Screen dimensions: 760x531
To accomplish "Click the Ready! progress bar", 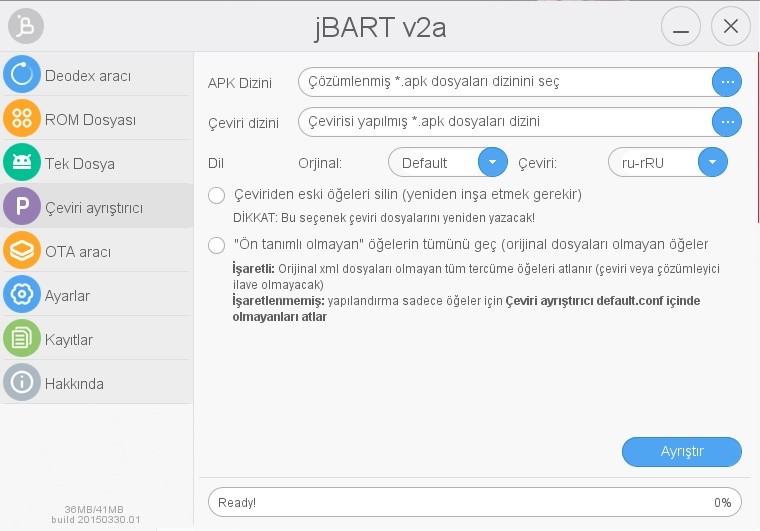I will [x=475, y=502].
